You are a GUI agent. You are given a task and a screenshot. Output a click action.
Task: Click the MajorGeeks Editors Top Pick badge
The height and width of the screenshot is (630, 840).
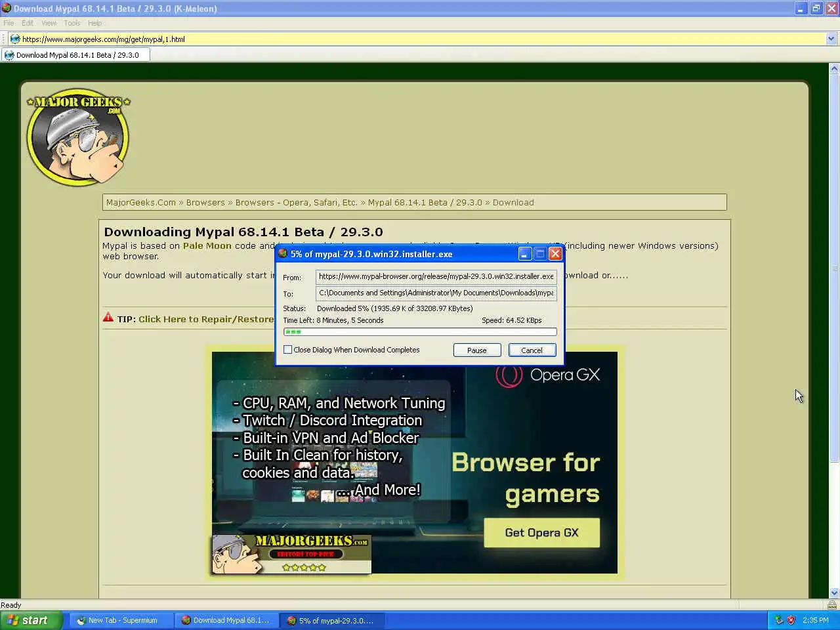click(291, 555)
